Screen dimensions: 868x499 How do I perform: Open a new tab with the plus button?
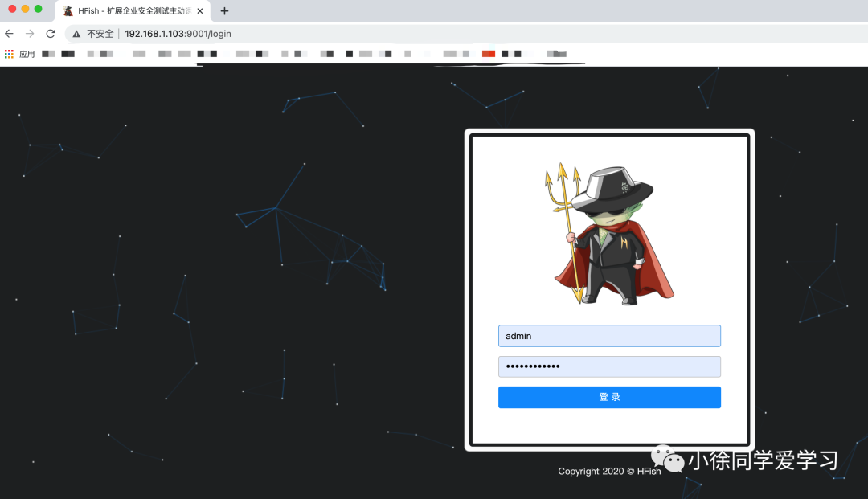tap(224, 11)
